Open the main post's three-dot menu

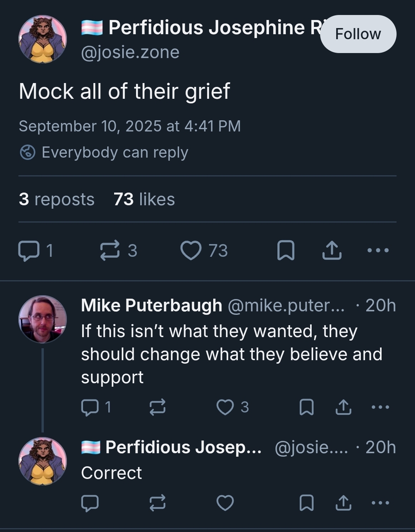pos(378,251)
